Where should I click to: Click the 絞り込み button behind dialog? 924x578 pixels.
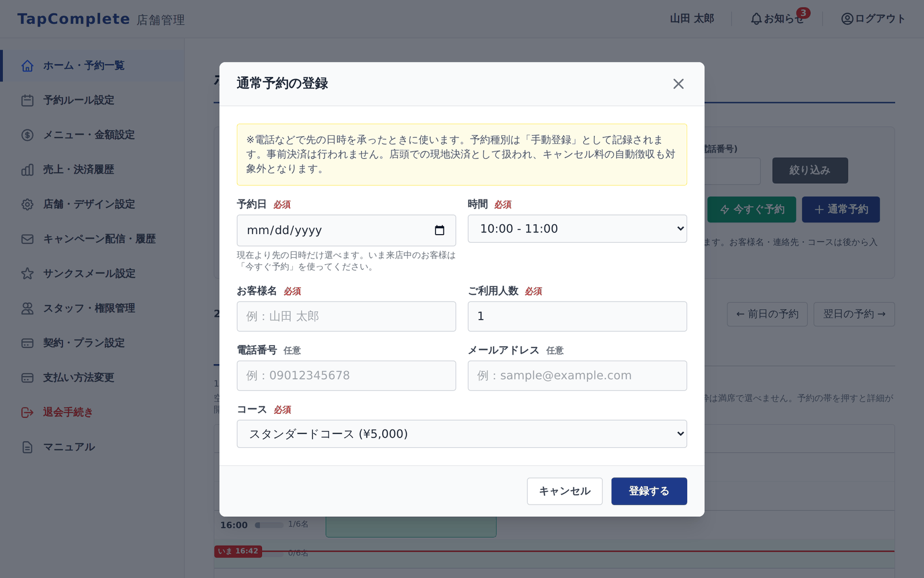810,171
